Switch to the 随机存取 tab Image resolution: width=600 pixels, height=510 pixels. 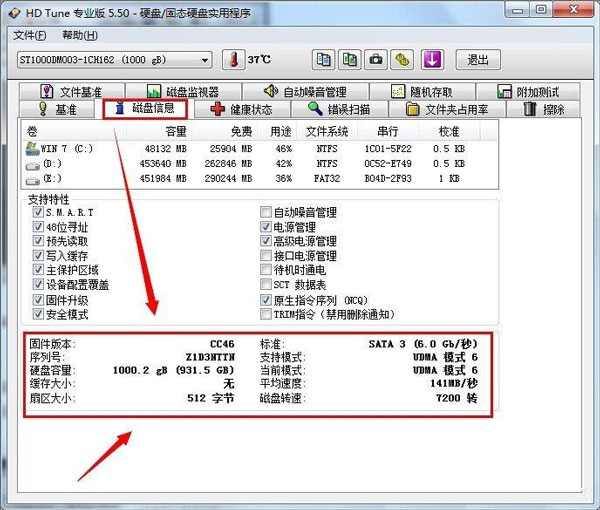point(422,92)
